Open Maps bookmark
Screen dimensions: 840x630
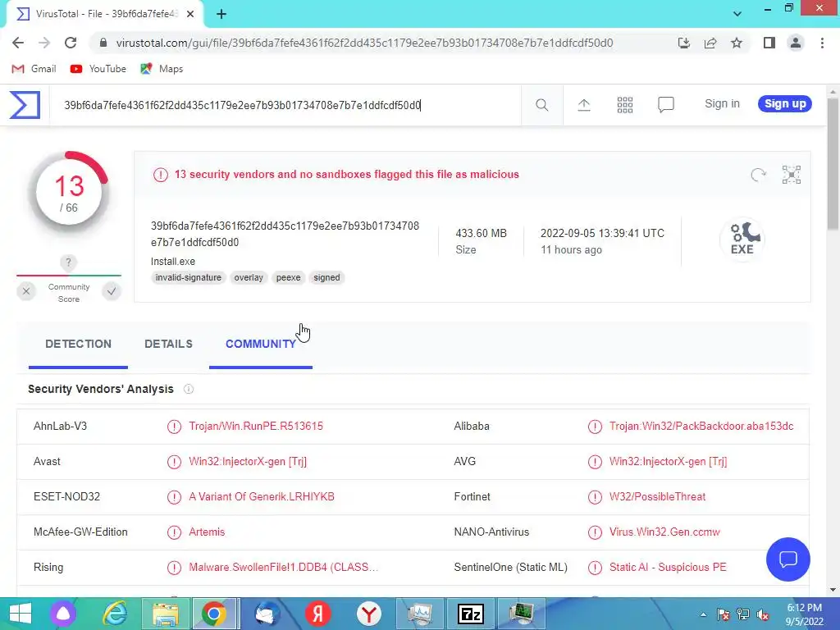tap(162, 69)
